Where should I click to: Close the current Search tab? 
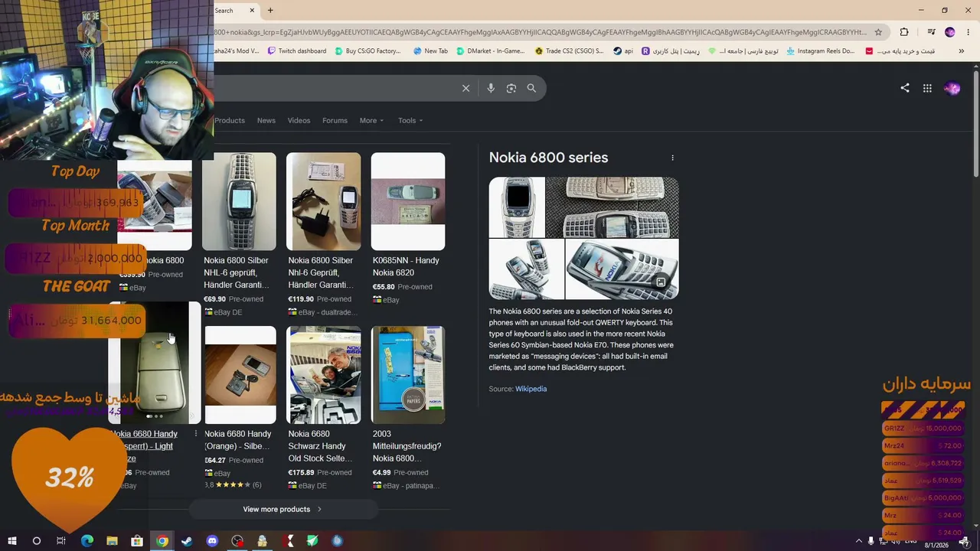click(252, 11)
